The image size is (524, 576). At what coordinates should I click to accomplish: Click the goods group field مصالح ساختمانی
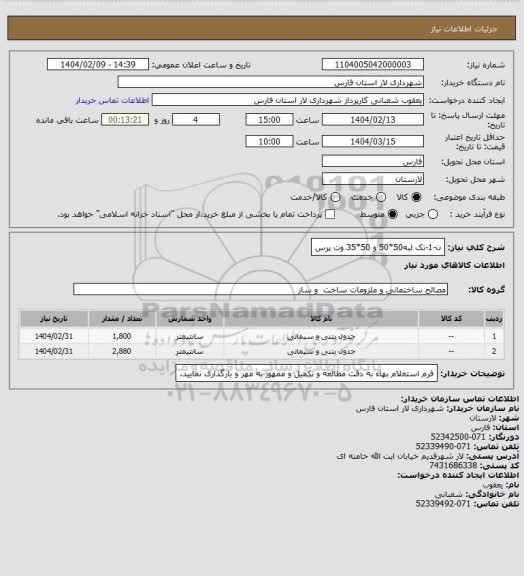(x=260, y=289)
